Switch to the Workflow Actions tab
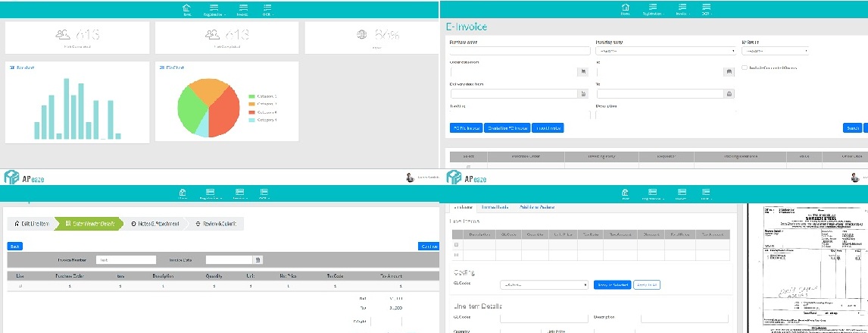868x333 pixels. point(537,207)
